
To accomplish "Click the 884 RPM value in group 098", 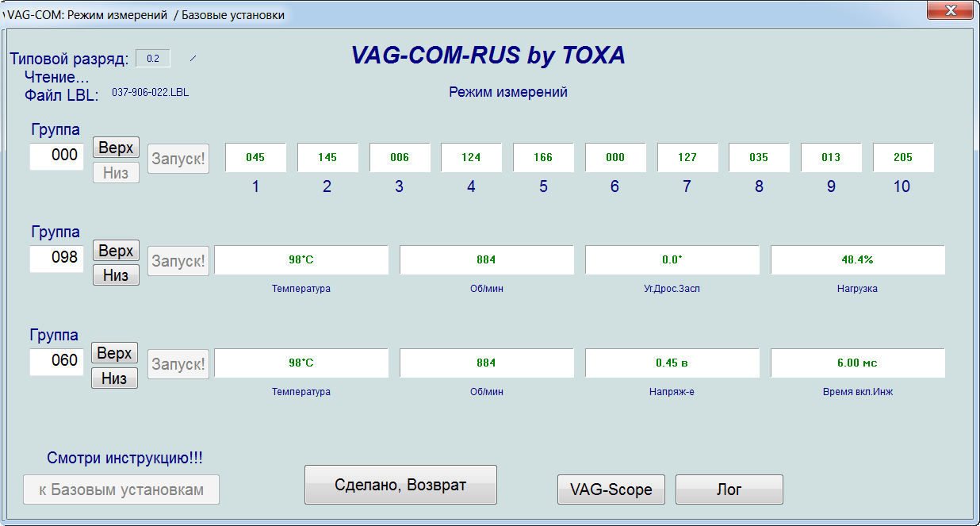I will tap(486, 259).
